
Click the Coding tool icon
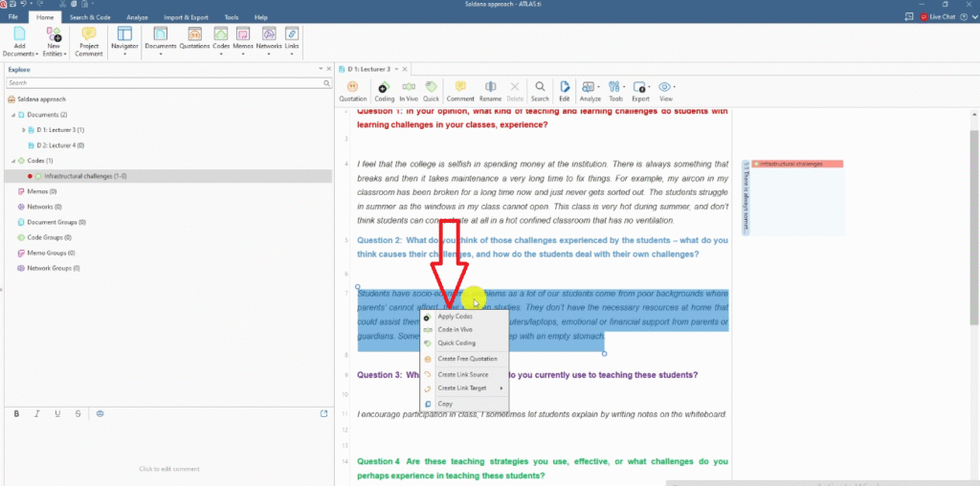(384, 90)
